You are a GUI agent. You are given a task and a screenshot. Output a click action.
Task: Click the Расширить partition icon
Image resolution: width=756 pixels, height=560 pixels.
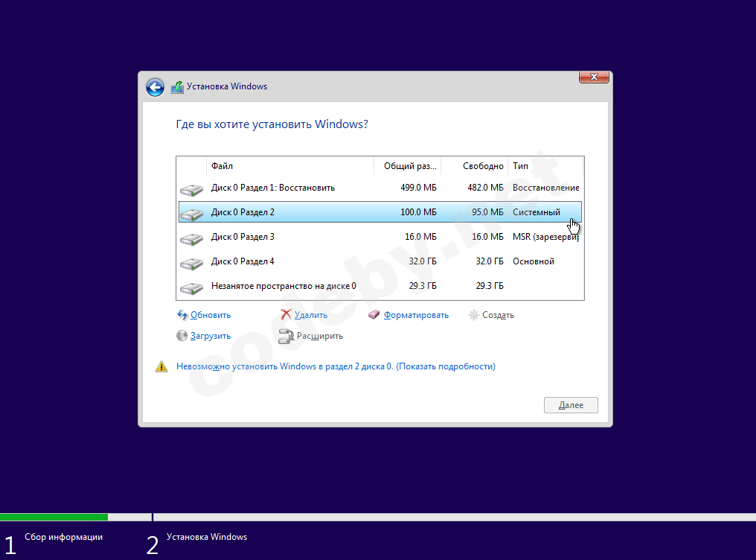click(x=286, y=336)
